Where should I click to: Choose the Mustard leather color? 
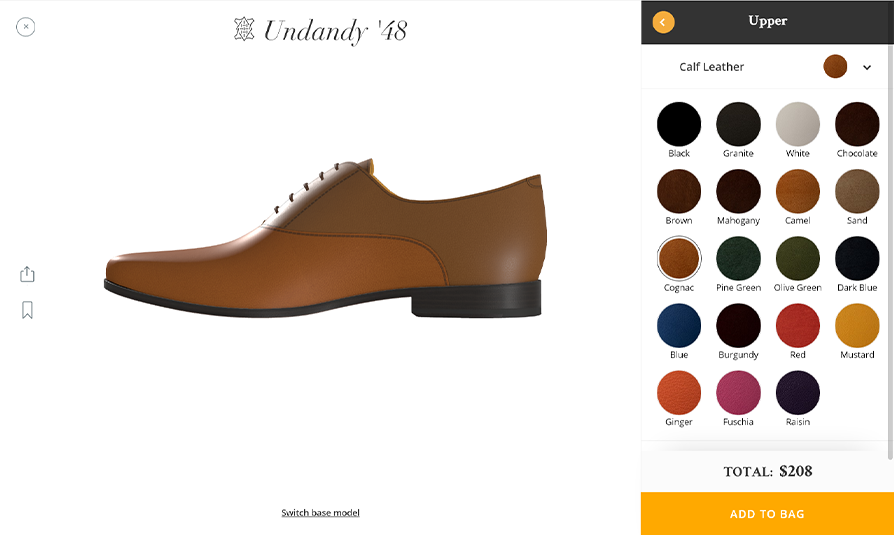coord(857,326)
